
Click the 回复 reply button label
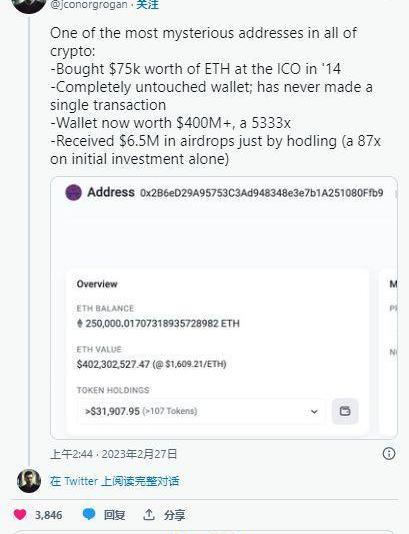point(114,515)
